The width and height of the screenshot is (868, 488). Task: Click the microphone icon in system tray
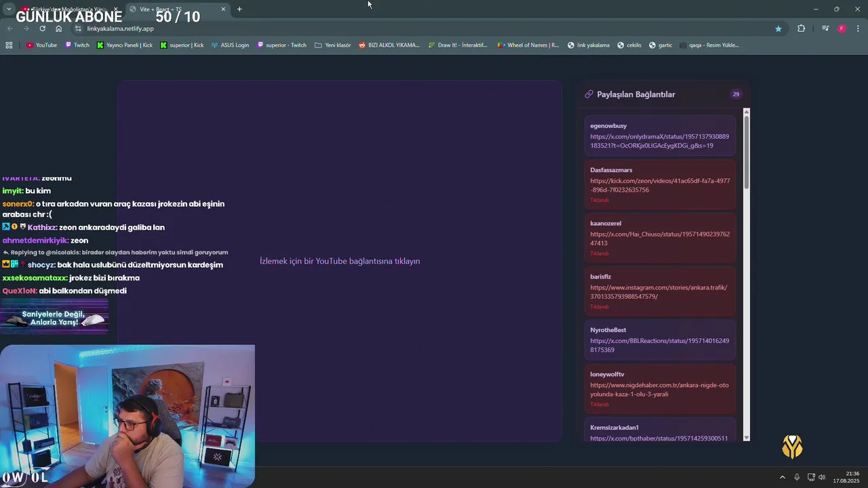pyautogui.click(x=797, y=477)
